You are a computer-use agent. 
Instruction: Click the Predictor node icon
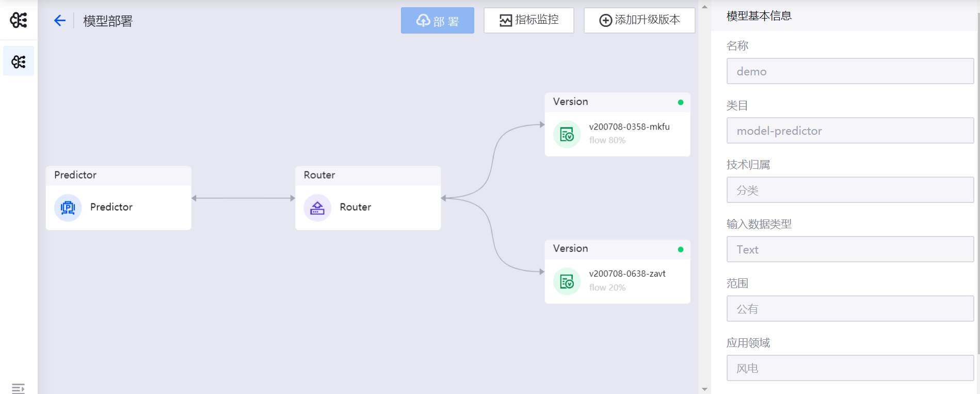pos(68,208)
